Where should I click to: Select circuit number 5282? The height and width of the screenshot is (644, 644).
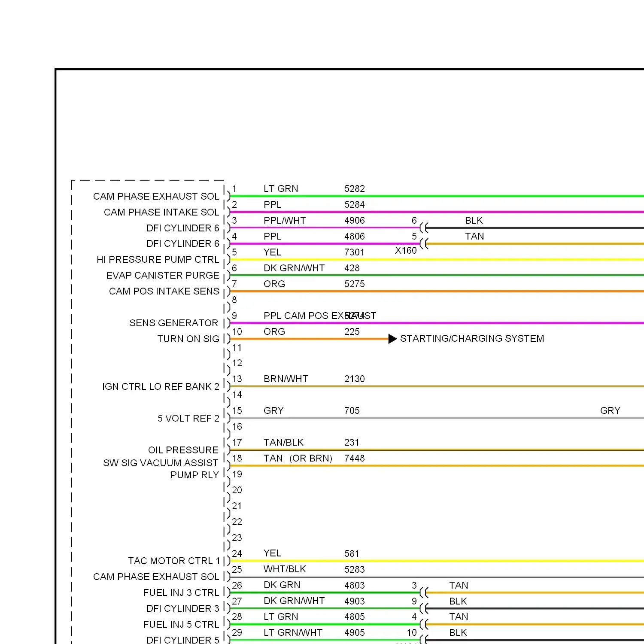(x=355, y=188)
